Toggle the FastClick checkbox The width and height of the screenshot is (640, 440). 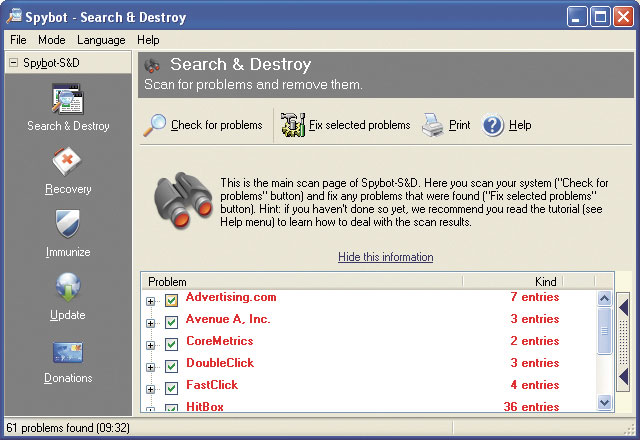pos(171,388)
